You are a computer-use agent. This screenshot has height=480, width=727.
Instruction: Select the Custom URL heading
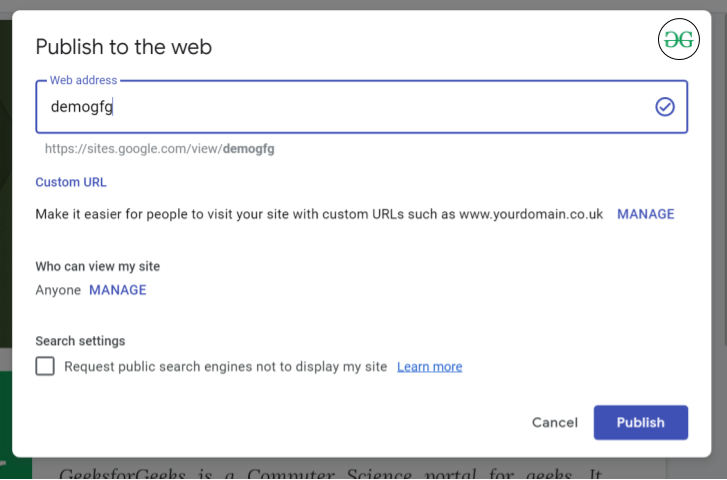pyautogui.click(x=71, y=182)
